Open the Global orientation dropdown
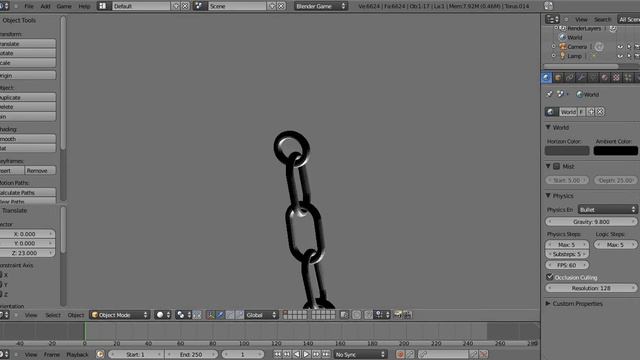This screenshot has width=640, height=360. click(x=261, y=315)
